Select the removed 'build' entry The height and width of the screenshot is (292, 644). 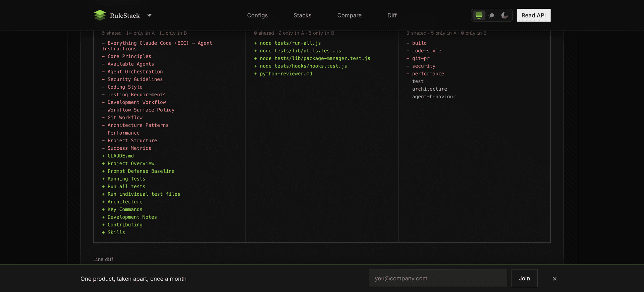[x=417, y=43]
